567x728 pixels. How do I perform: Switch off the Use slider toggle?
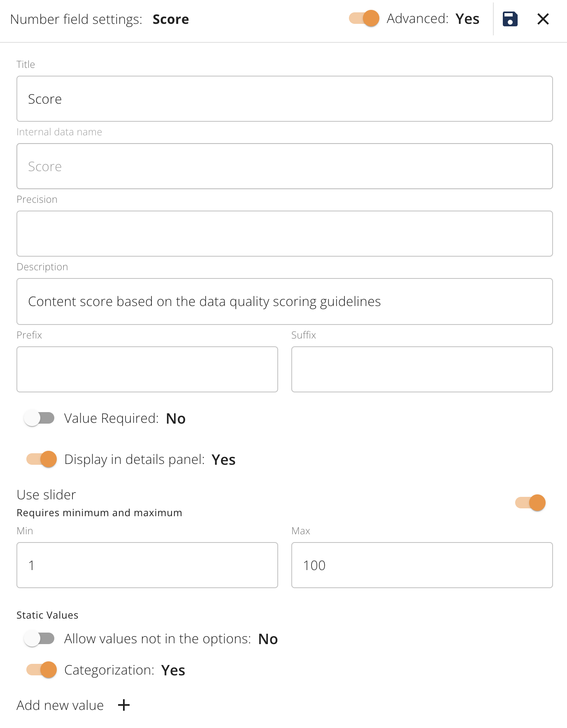click(530, 503)
